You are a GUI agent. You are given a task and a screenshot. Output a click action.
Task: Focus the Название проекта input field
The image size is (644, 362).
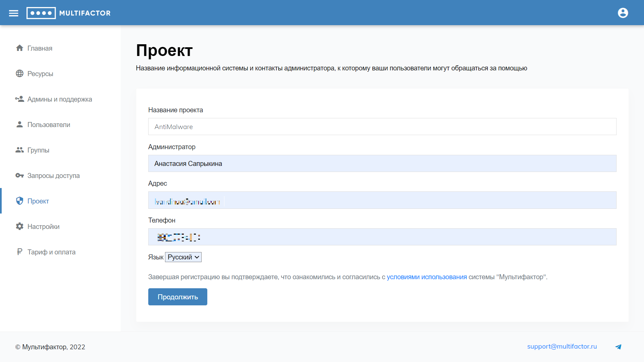[x=382, y=127]
